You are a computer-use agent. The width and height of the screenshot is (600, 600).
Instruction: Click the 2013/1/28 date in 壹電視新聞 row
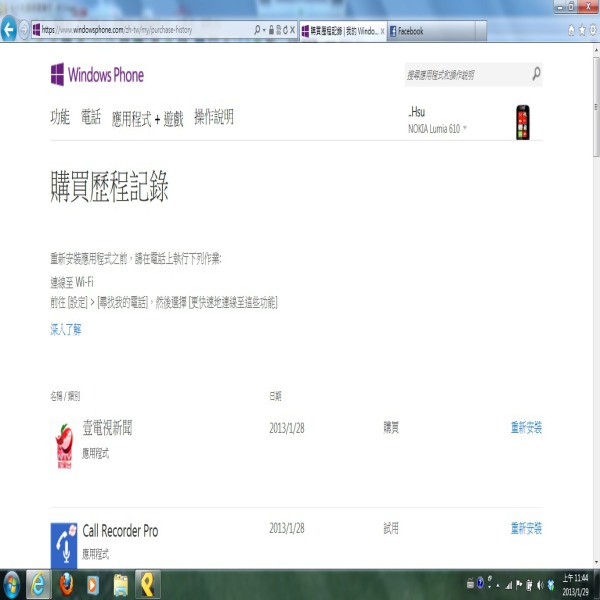(287, 428)
